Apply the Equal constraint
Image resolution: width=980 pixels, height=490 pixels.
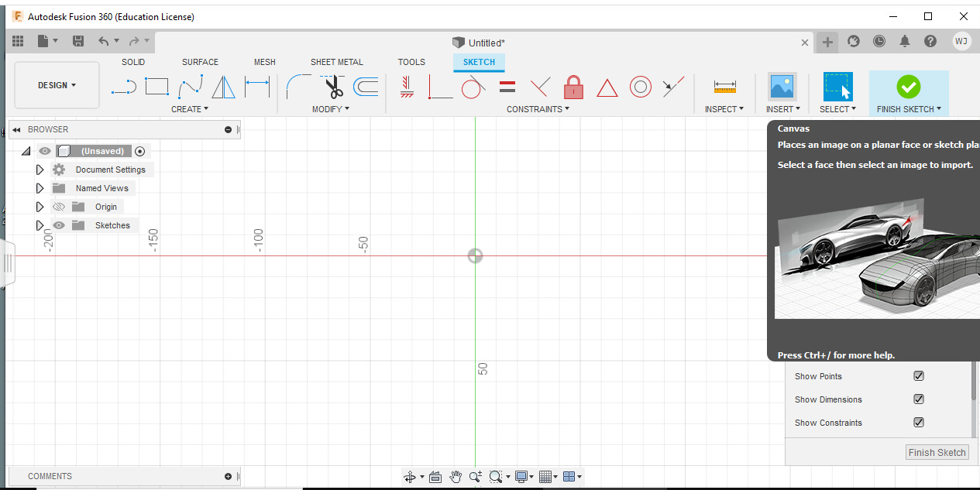(x=507, y=87)
